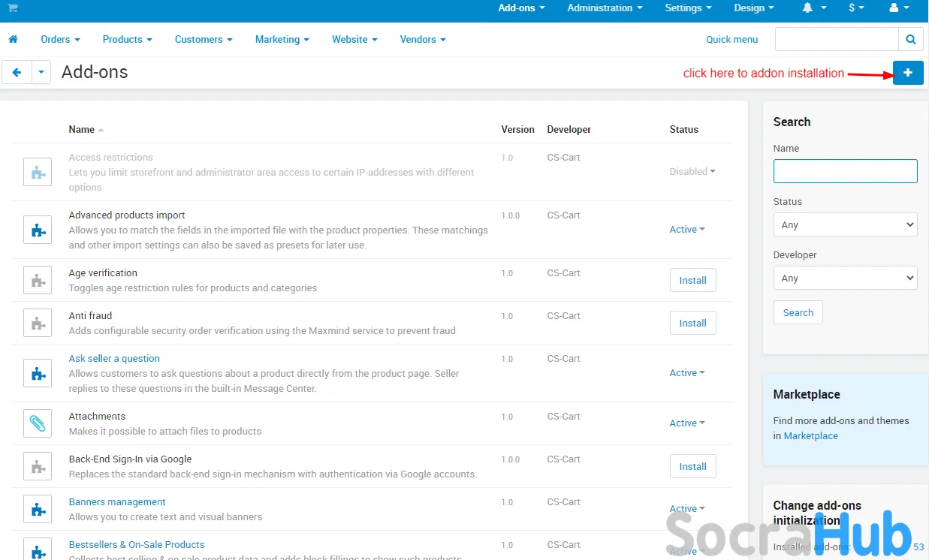Toggle Access restrictions Disabled status dropdown
Viewport: 929px width, 560px height.
click(692, 171)
